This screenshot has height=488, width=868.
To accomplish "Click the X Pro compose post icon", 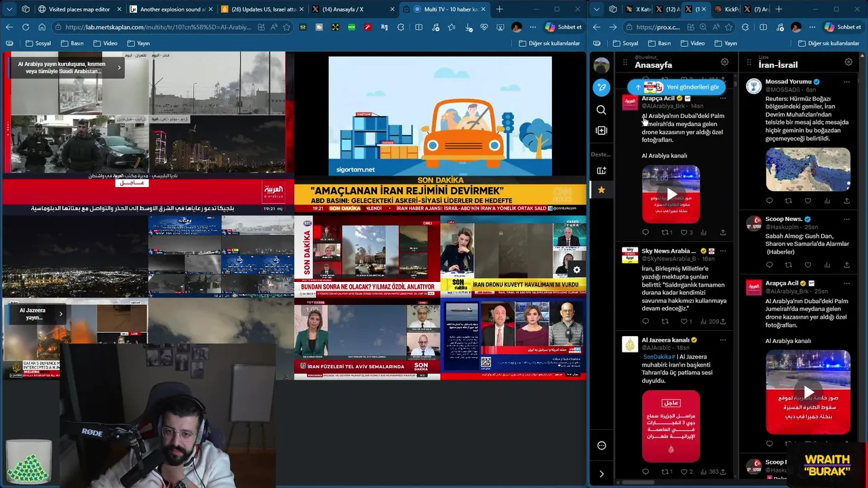I will point(601,87).
